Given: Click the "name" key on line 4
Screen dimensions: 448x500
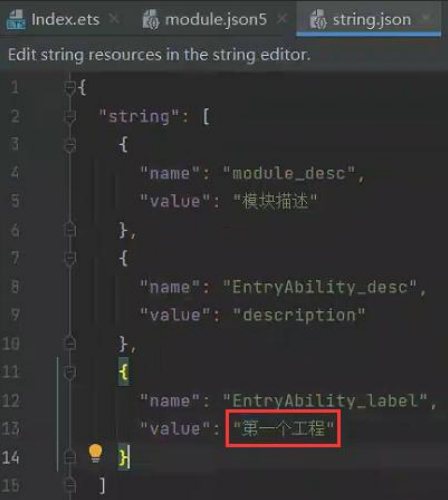Looking at the screenshot, I should click(170, 173).
